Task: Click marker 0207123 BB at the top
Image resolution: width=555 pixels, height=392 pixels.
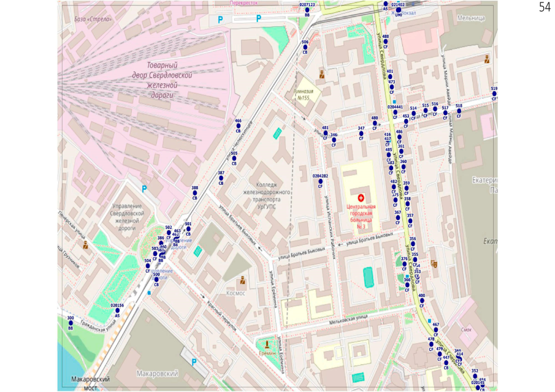Action: click(307, 10)
